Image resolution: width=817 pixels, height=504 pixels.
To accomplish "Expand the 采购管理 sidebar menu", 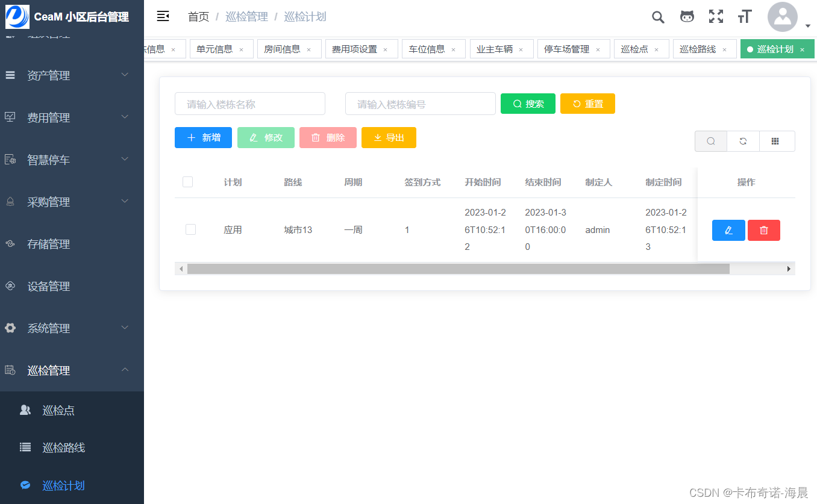I will pyautogui.click(x=72, y=202).
